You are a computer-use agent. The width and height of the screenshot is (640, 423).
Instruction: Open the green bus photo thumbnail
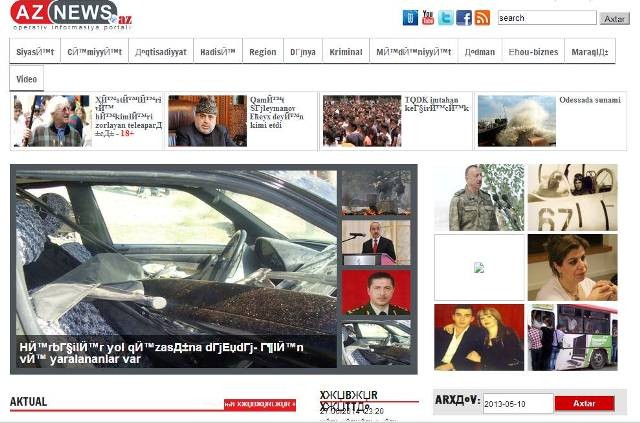(572, 337)
